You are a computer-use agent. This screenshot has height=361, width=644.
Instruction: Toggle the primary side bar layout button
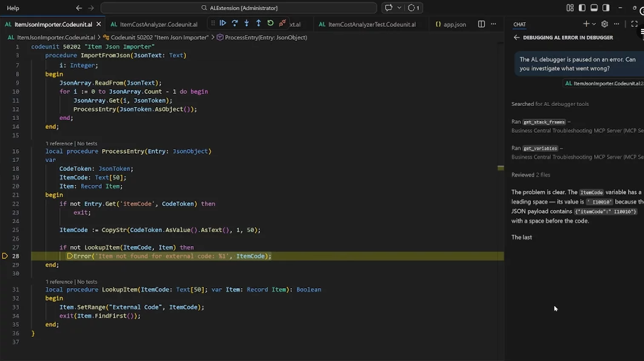582,8
